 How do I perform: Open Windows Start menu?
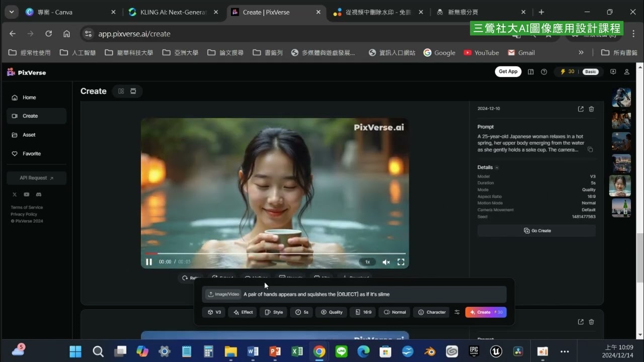pos(75,351)
